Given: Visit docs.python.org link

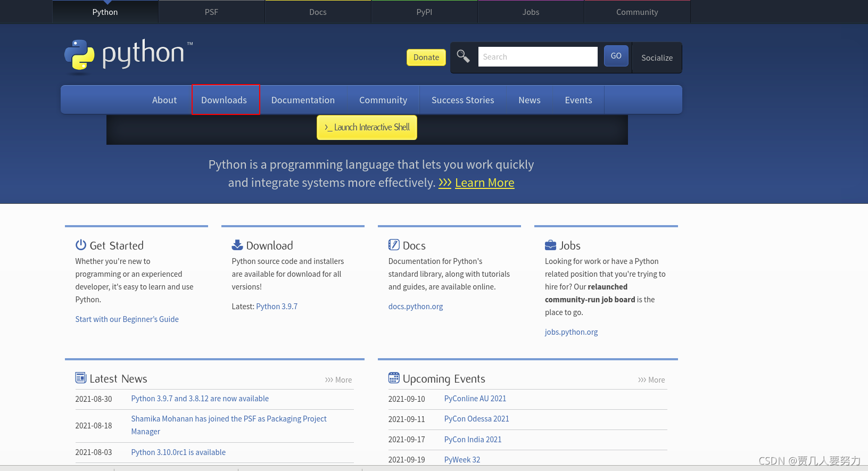Looking at the screenshot, I should tap(416, 307).
